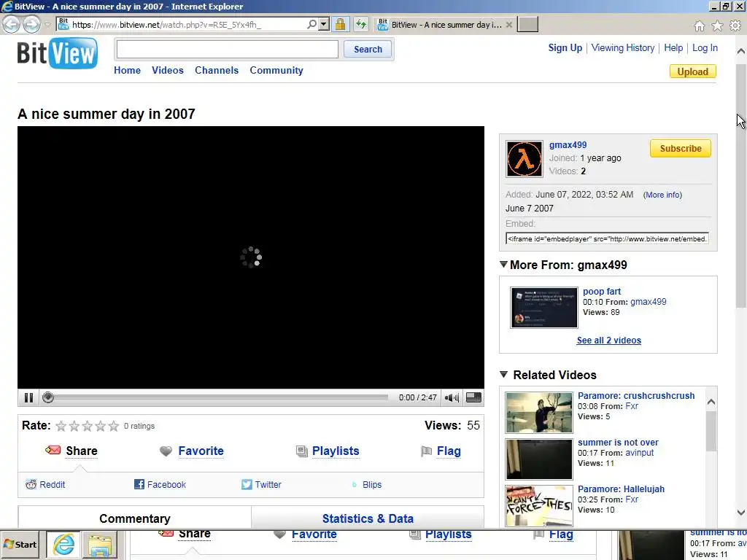747x560 pixels.
Task: Click the security lock icon in address bar
Action: coord(340,24)
